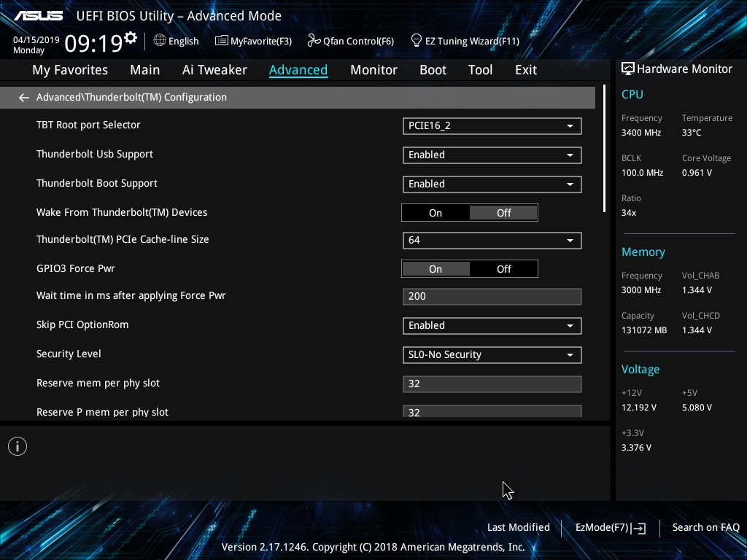Go to the Exit tab
The width and height of the screenshot is (747, 560).
pyautogui.click(x=526, y=70)
